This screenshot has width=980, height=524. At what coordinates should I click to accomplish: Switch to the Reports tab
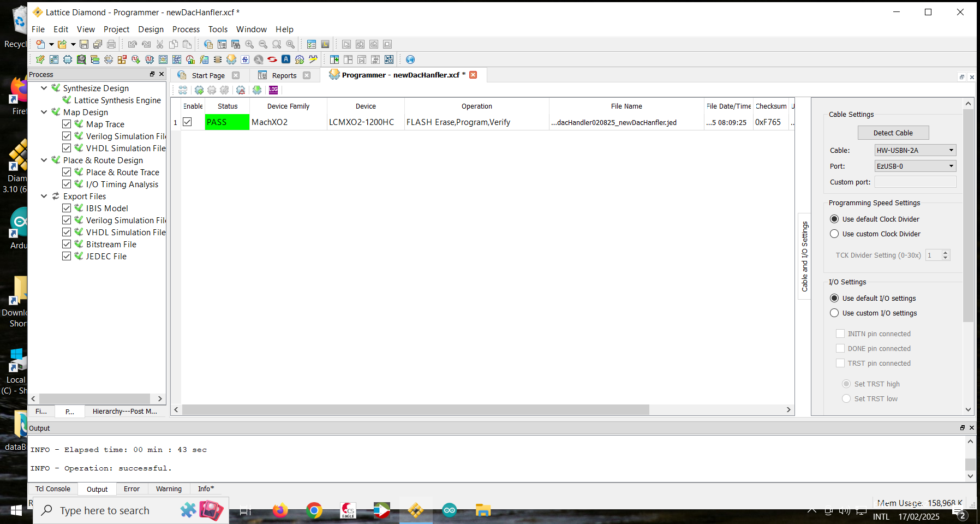(284, 75)
